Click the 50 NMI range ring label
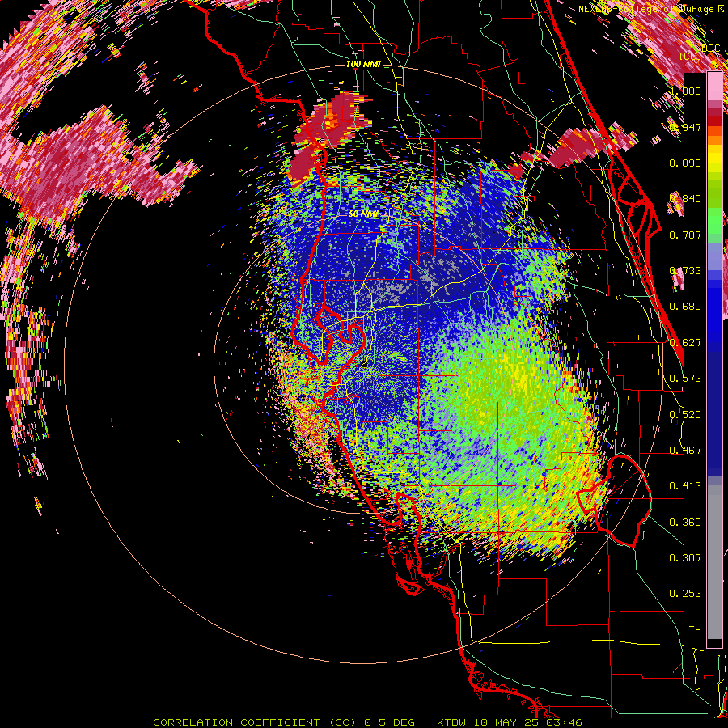This screenshot has height=728, width=728. click(x=363, y=214)
